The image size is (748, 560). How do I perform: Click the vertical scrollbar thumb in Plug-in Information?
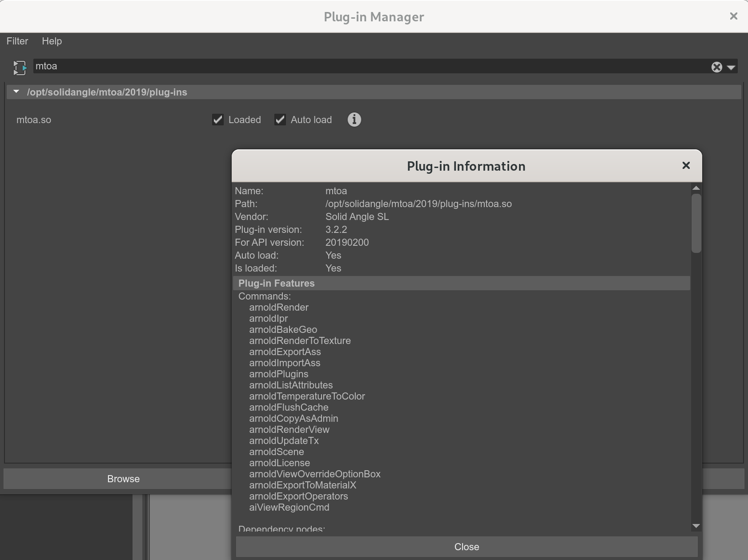pyautogui.click(x=696, y=224)
